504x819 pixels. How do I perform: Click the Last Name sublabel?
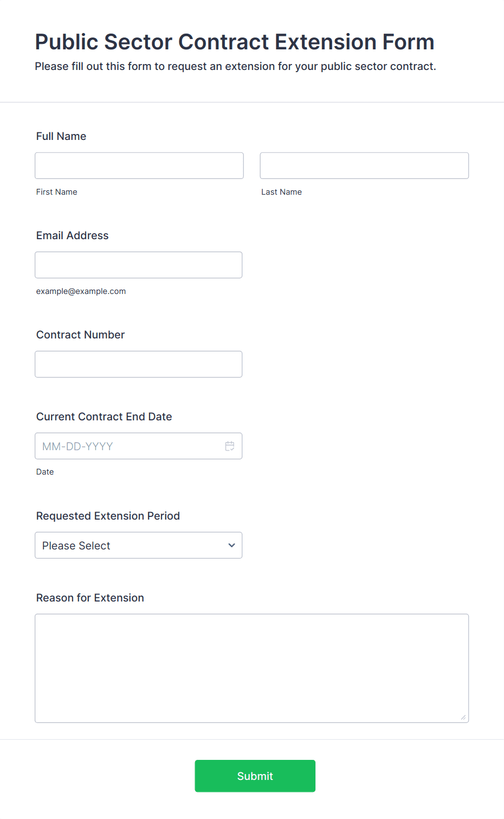click(282, 192)
